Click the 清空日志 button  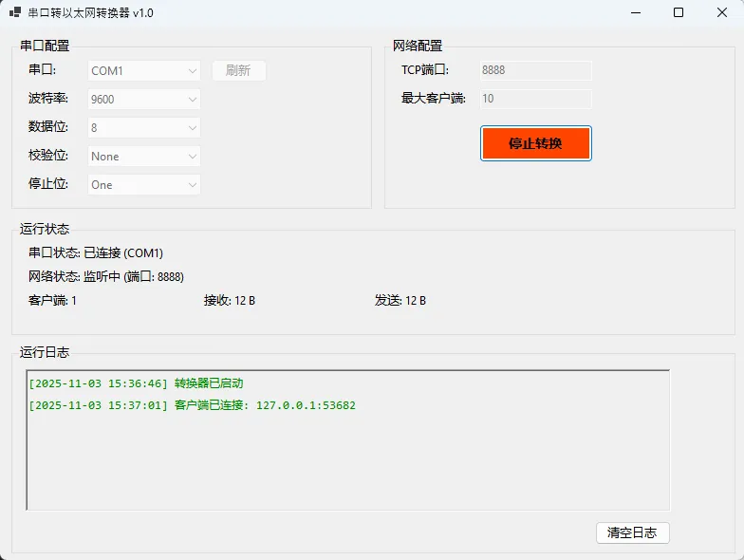632,532
